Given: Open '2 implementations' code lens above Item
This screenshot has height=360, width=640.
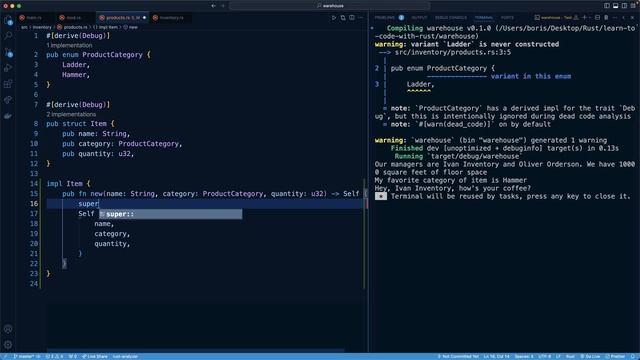Looking at the screenshot, I should pyautogui.click(x=71, y=114).
